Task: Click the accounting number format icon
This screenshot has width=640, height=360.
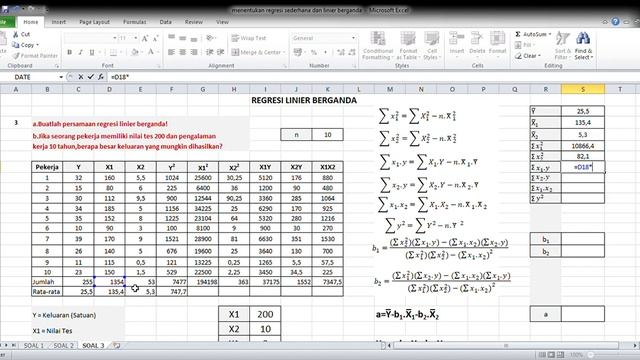Action: [298, 52]
